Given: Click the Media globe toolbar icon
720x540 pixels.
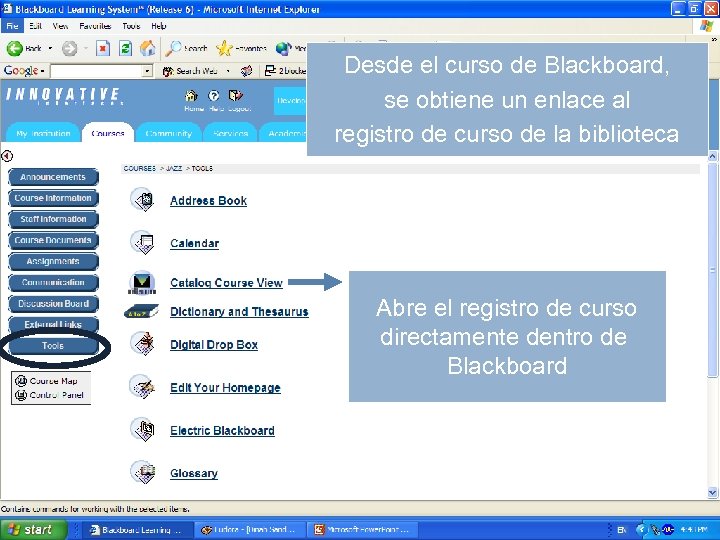Looking at the screenshot, I should [x=283, y=48].
